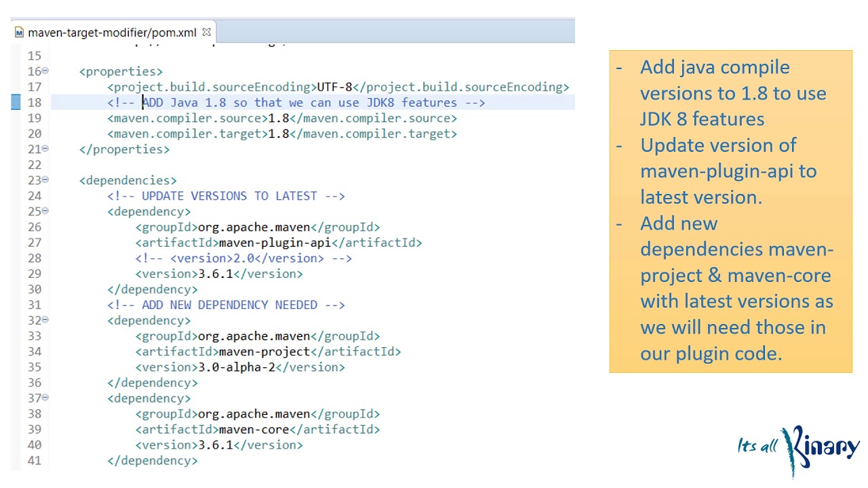Click org.apache.maven groupId on line 33
Image resolution: width=868 pixels, height=488 pixels.
coord(254,336)
